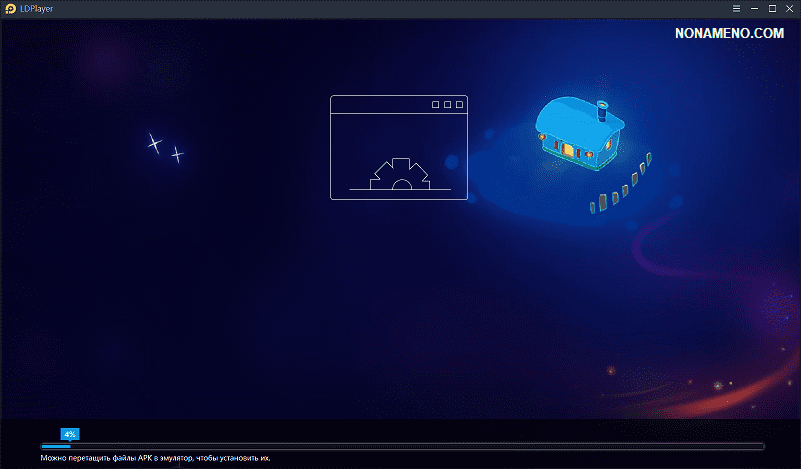
Task: Click the glowing blue house illustration
Action: pyautogui.click(x=577, y=132)
